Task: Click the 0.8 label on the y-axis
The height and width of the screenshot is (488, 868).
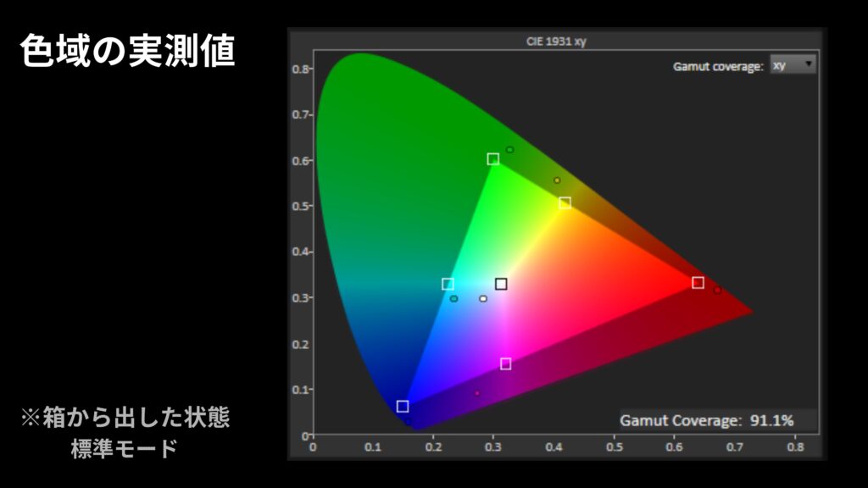Action: 301,69
